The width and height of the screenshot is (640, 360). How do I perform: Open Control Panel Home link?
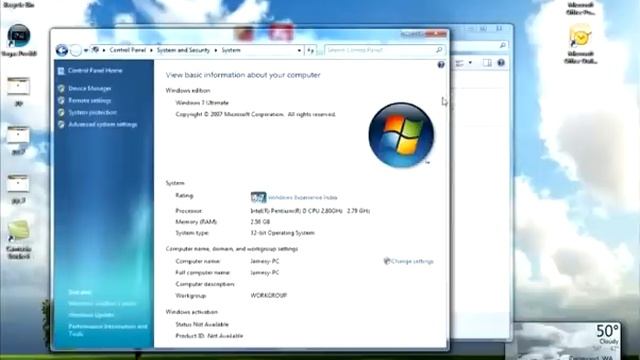(95, 70)
